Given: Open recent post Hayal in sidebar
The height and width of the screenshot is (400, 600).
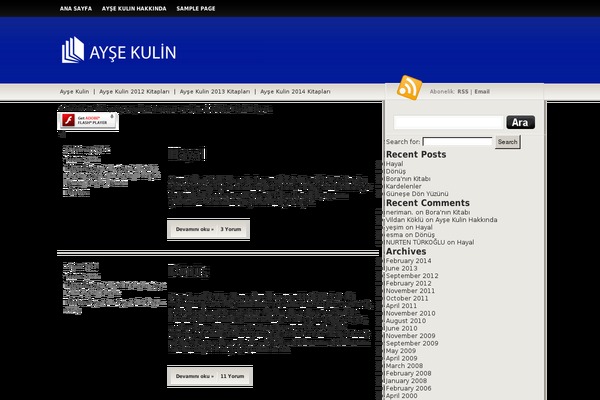Looking at the screenshot, I should (394, 164).
